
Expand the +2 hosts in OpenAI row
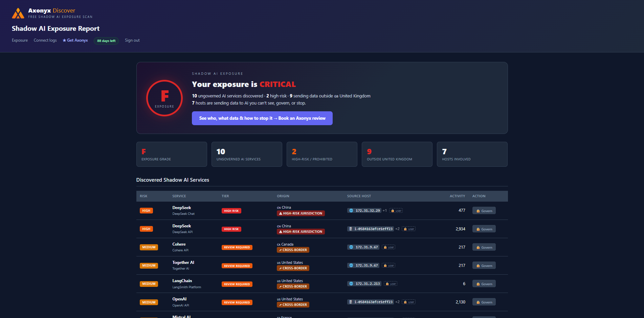pos(397,302)
